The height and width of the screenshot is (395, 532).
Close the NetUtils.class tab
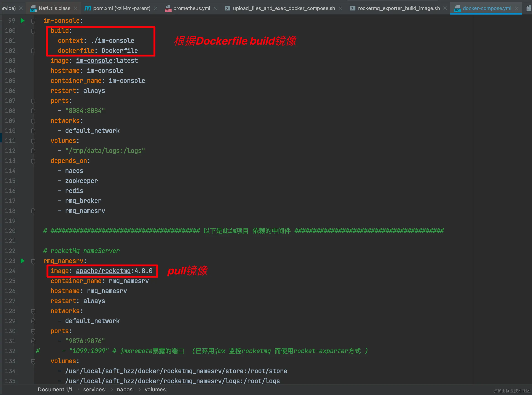(76, 8)
